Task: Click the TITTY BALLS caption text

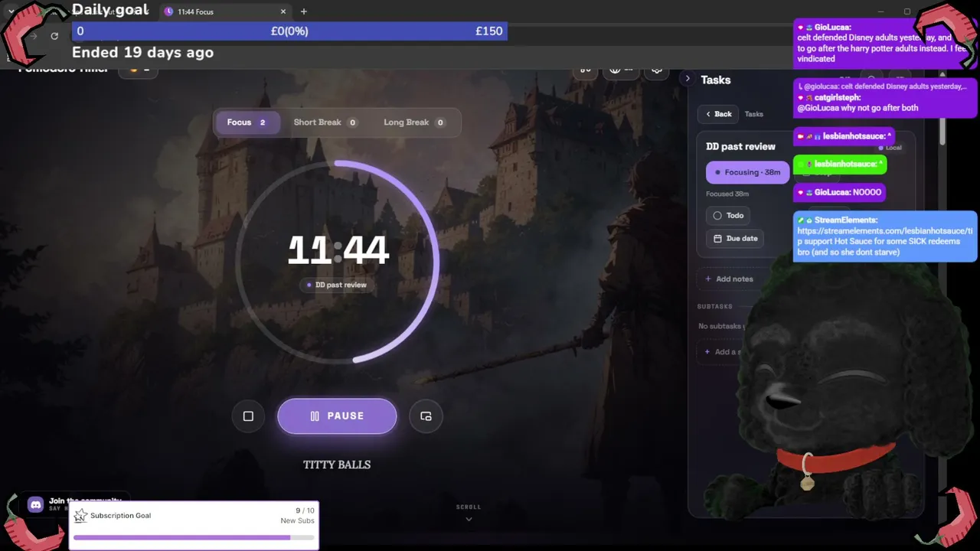Action: pos(337,465)
